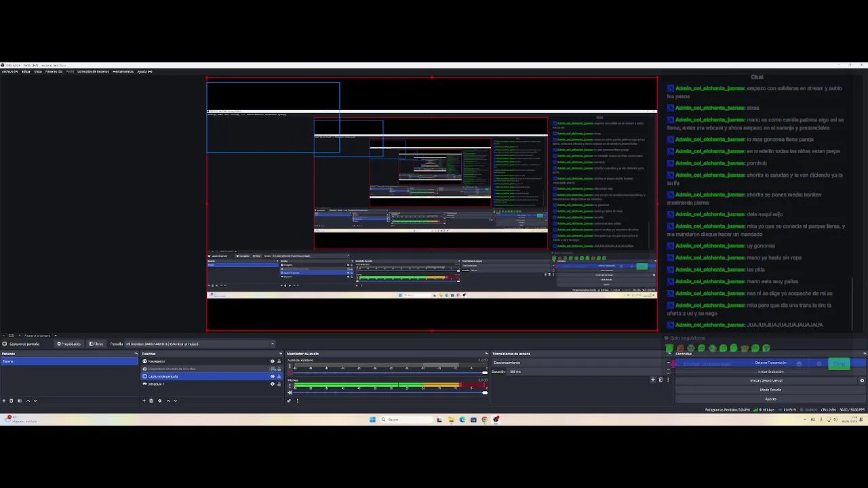This screenshot has height=488, width=868.
Task: Open scene filters icon in Escenas panel
Action: click(20, 401)
